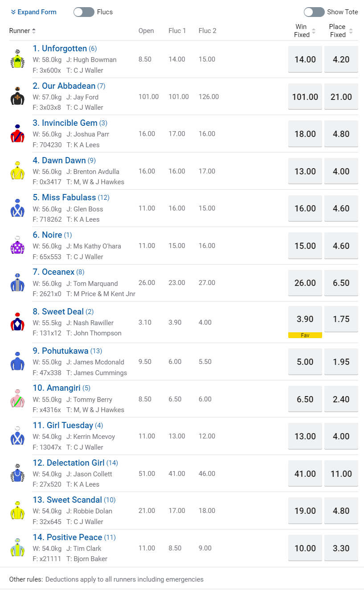Open the Oceanex runner name link
The width and height of the screenshot is (364, 591).
pos(58,272)
